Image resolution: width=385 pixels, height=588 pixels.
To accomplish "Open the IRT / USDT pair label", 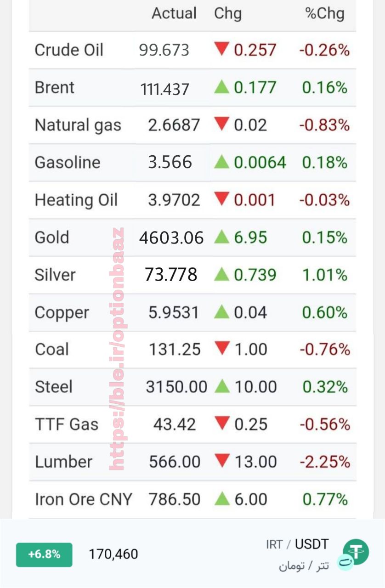I will coord(297,545).
